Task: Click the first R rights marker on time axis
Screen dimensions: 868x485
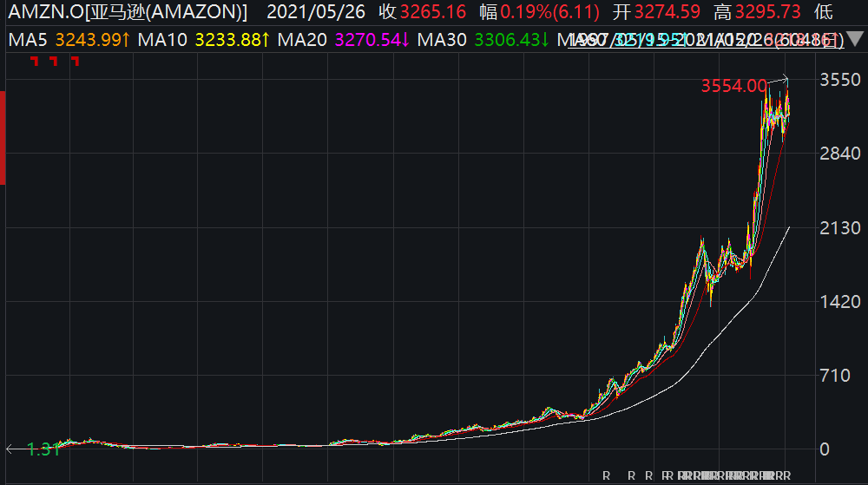Action: (x=606, y=475)
